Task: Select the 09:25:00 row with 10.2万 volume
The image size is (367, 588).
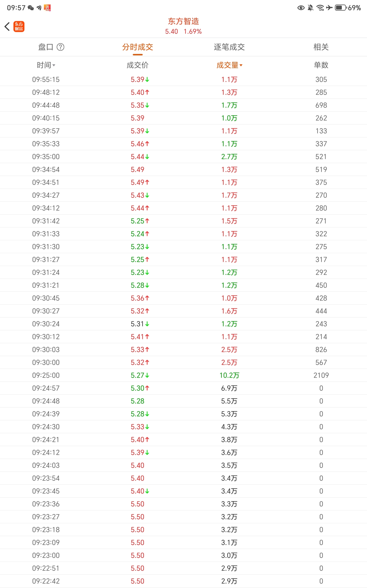Action: point(183,375)
